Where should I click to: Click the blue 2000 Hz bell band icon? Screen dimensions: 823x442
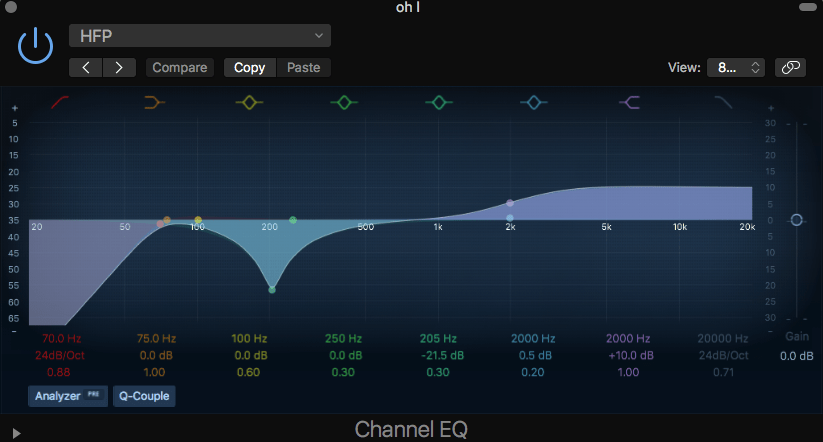click(533, 102)
